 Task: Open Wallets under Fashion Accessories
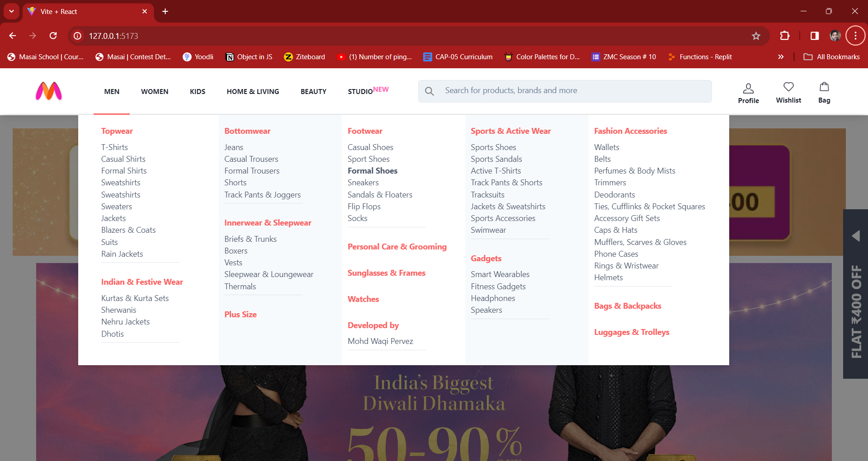pyautogui.click(x=607, y=147)
